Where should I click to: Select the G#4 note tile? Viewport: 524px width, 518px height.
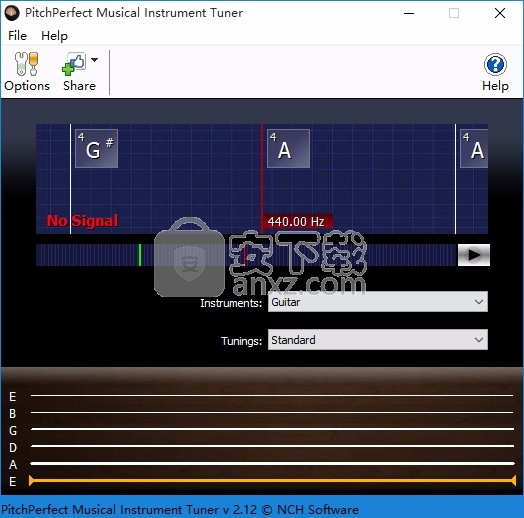tap(96, 148)
